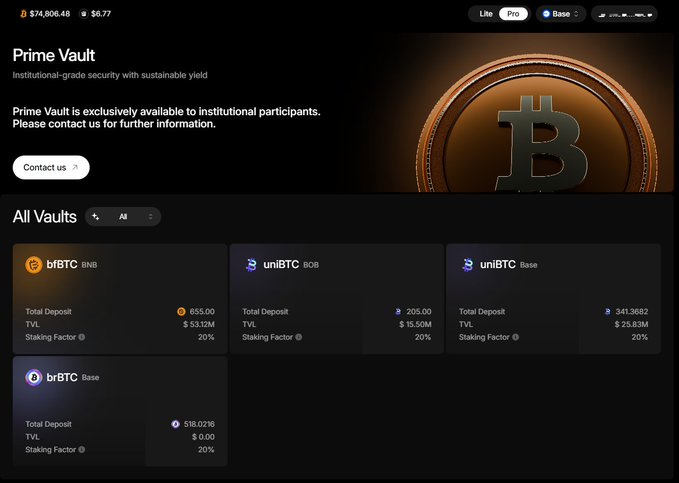Image resolution: width=679 pixels, height=483 pixels.
Task: Click the $6.77 price value
Action: click(x=101, y=14)
